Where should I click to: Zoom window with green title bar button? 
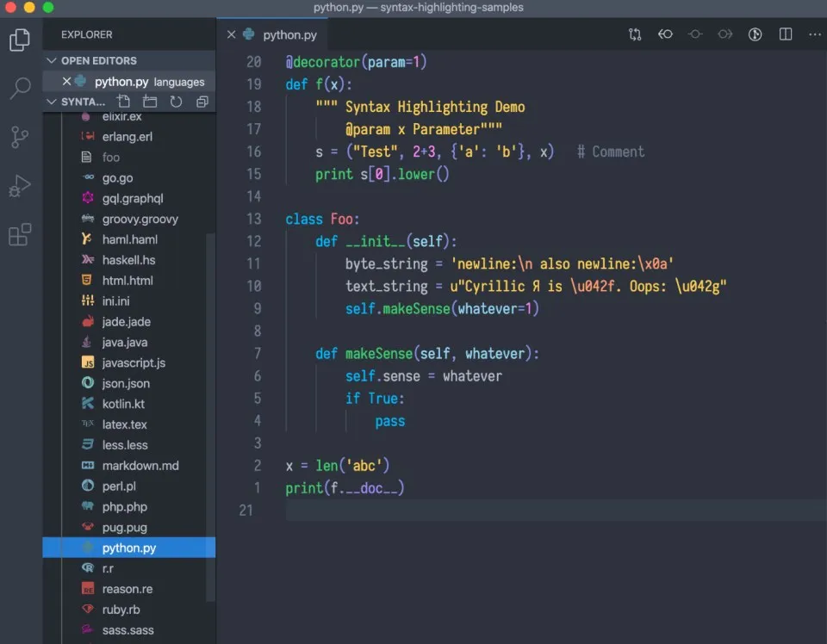[x=48, y=7]
